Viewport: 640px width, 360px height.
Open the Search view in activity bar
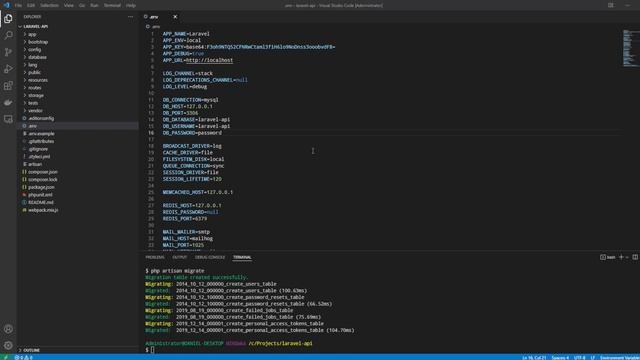tap(8, 35)
